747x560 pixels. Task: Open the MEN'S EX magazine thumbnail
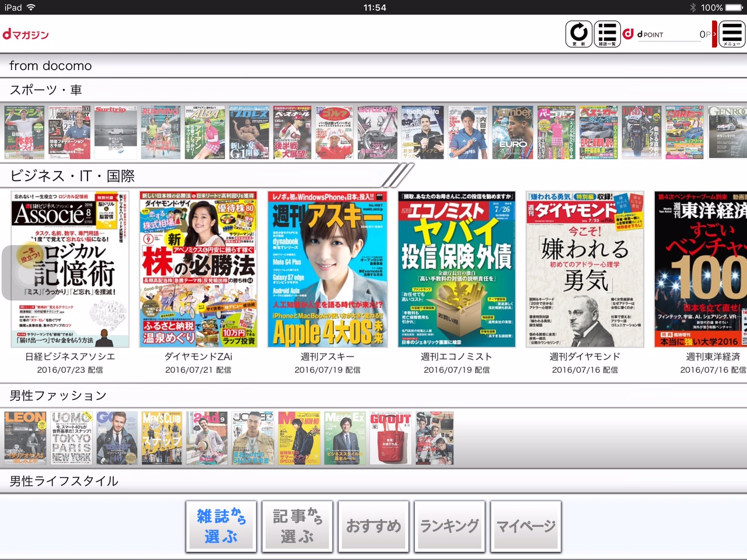345,438
